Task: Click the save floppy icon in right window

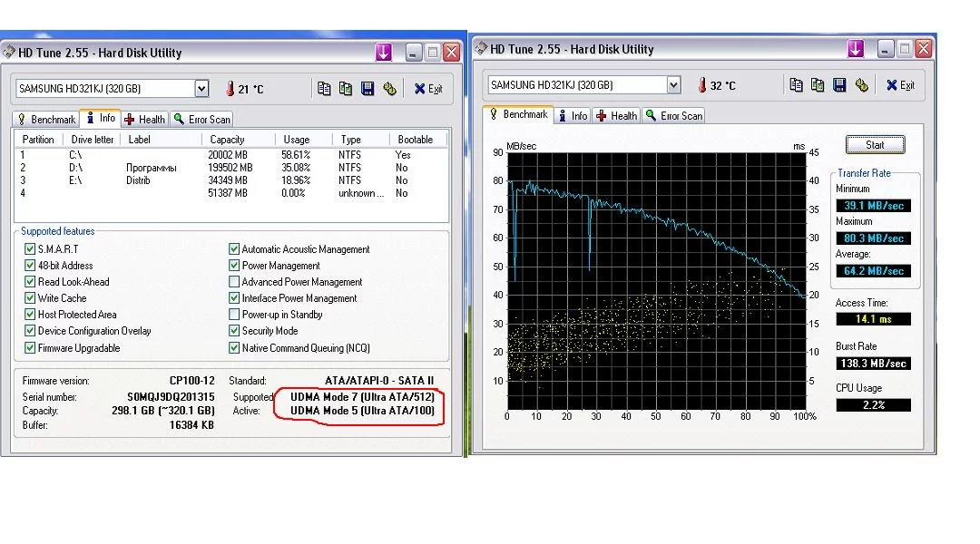Action: coord(839,85)
